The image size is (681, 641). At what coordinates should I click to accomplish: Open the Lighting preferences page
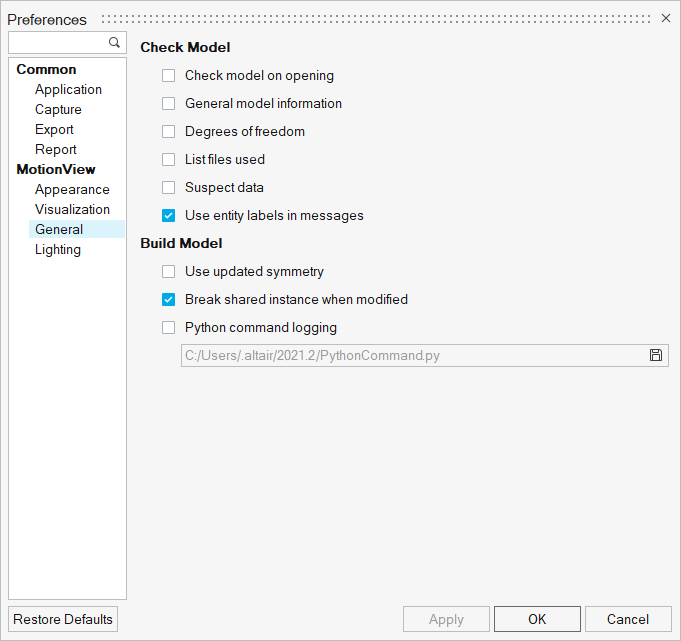[x=58, y=250]
